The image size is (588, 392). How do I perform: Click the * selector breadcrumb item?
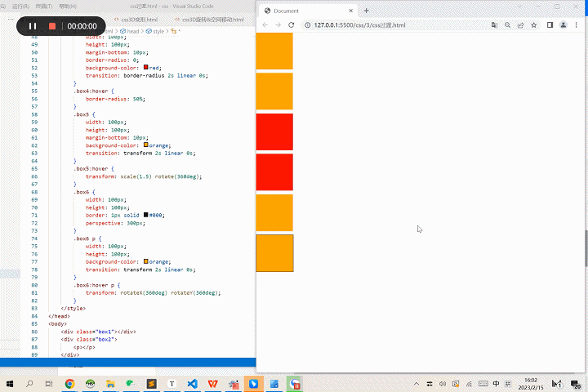coord(176,31)
